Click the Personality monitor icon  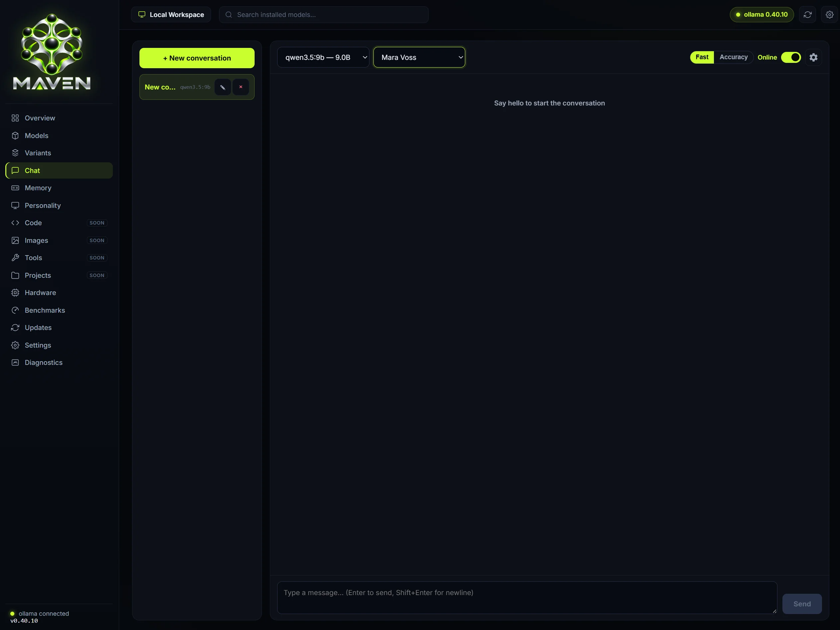tap(15, 205)
